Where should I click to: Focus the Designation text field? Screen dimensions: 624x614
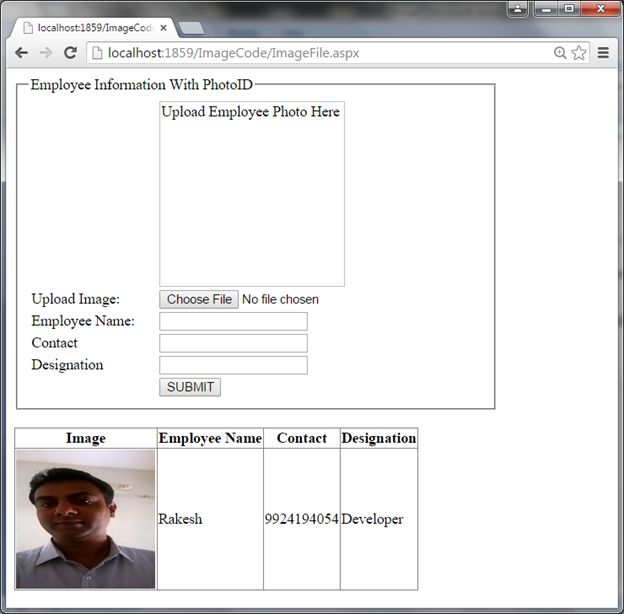(x=234, y=365)
